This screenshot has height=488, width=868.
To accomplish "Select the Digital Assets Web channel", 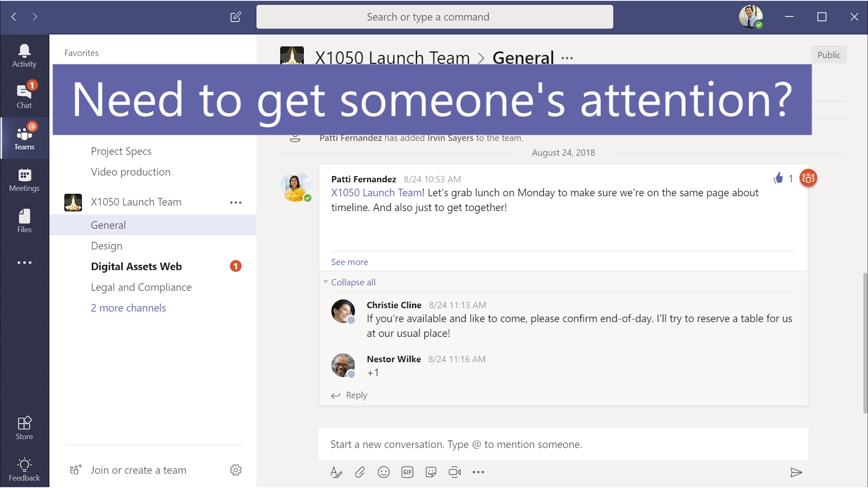I will (136, 266).
